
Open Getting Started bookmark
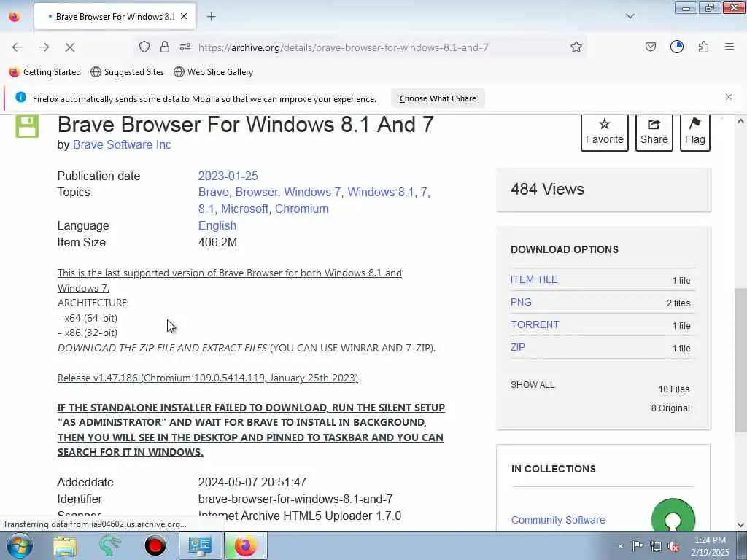(45, 72)
